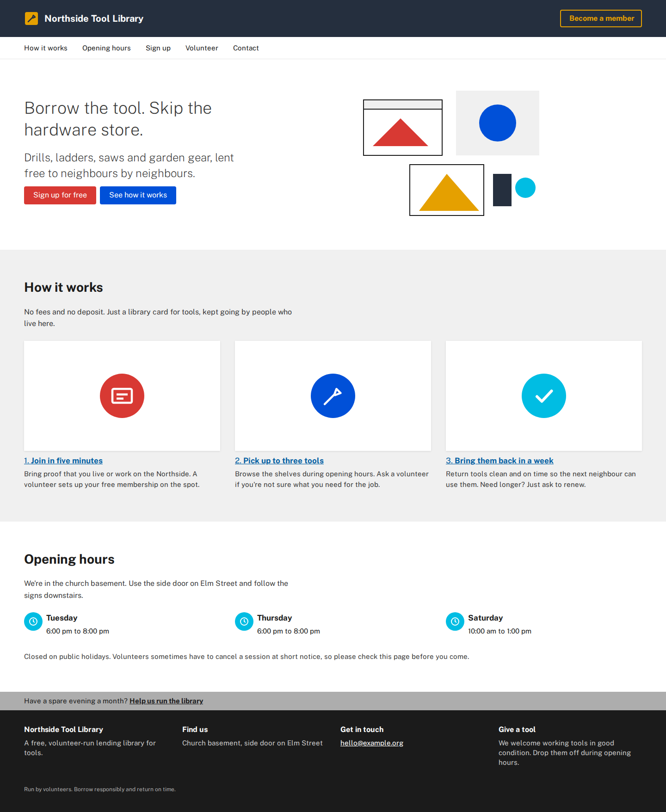Click the blue circle hero illustration
666x812 pixels.
click(x=498, y=123)
